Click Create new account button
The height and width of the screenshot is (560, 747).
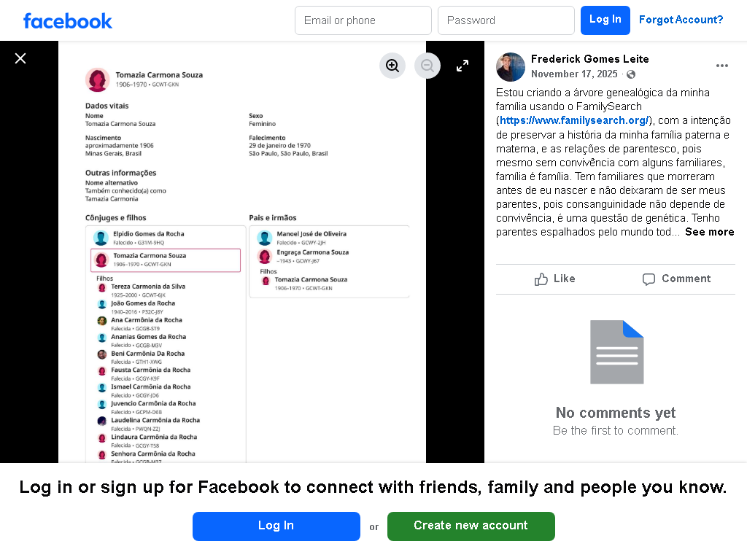pyautogui.click(x=471, y=526)
